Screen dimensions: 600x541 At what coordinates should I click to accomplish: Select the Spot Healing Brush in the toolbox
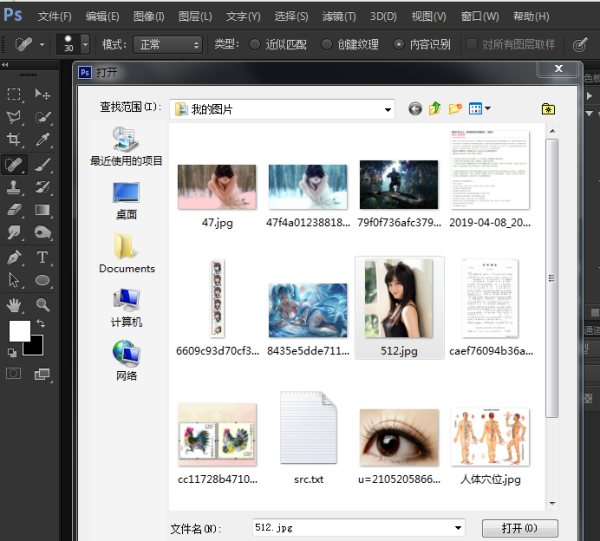pyautogui.click(x=14, y=165)
